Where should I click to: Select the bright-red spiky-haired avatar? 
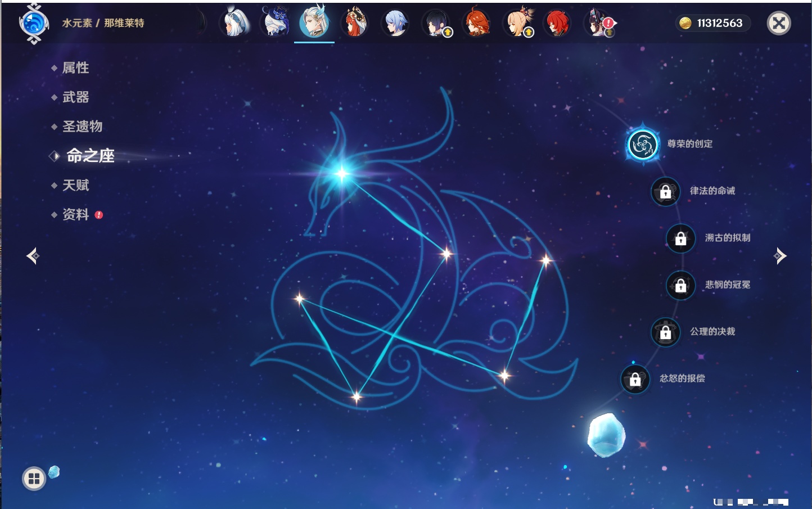(x=557, y=23)
